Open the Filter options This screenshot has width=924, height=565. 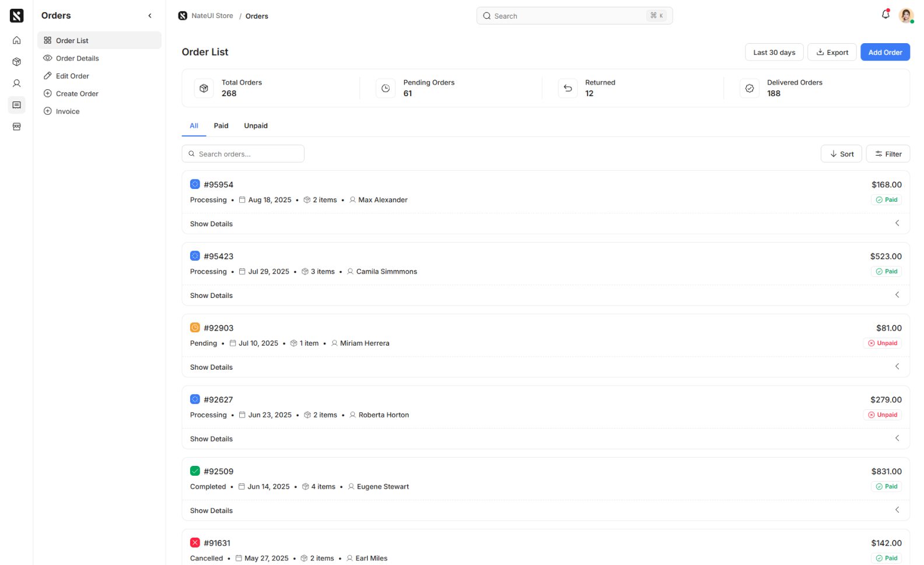click(x=888, y=154)
